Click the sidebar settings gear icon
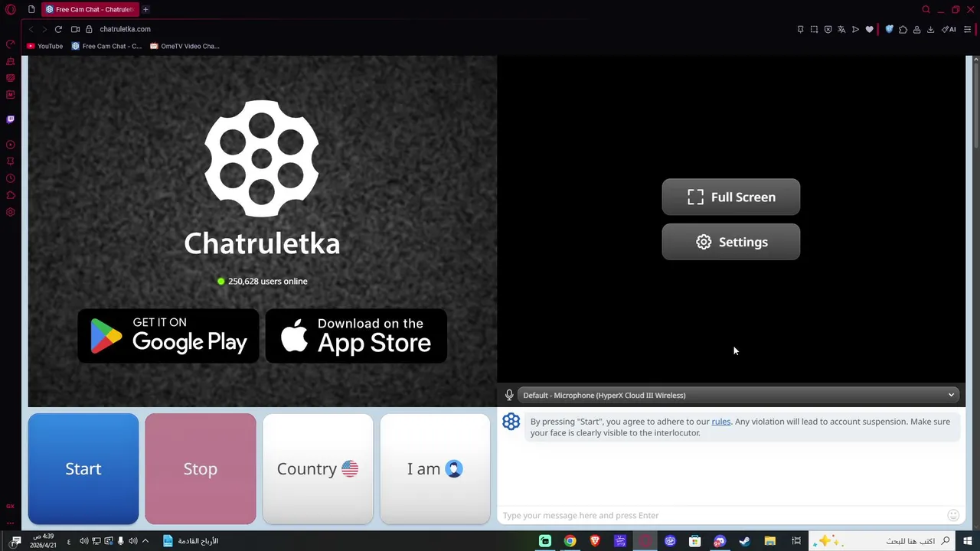 point(10,212)
